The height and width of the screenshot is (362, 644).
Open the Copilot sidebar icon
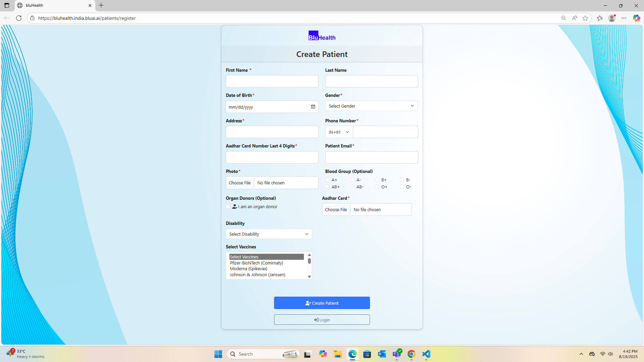pyautogui.click(x=636, y=18)
